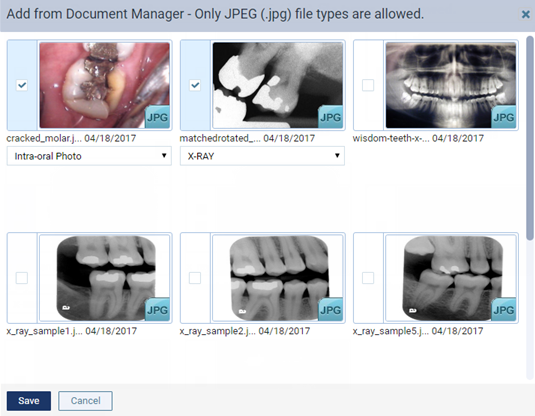Uncheck the cracked_molar image checkbox

tap(22, 85)
